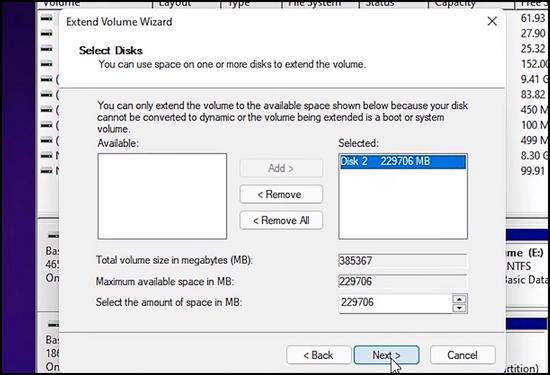
Task: Decrease space amount with down spinner arrow
Action: click(459, 308)
